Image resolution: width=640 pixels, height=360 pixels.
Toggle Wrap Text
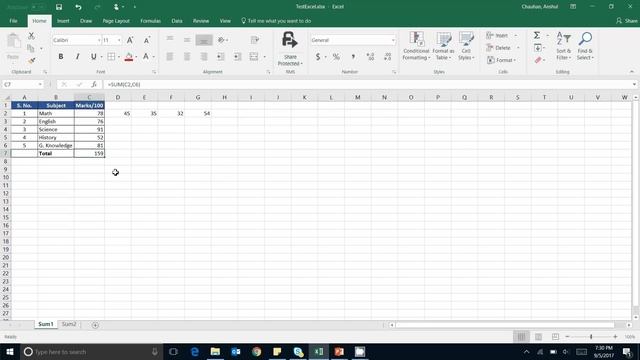pyautogui.click(x=255, y=40)
